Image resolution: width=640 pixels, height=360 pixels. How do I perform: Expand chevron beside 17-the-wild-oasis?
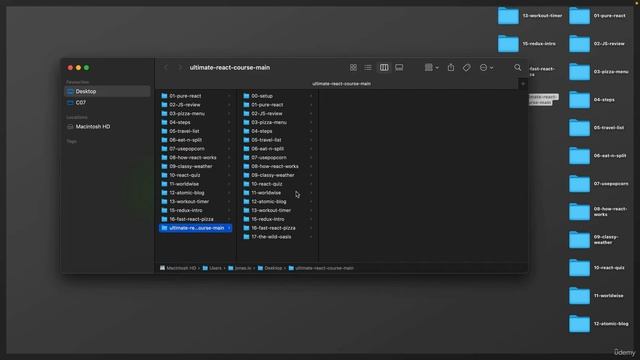pos(311,237)
